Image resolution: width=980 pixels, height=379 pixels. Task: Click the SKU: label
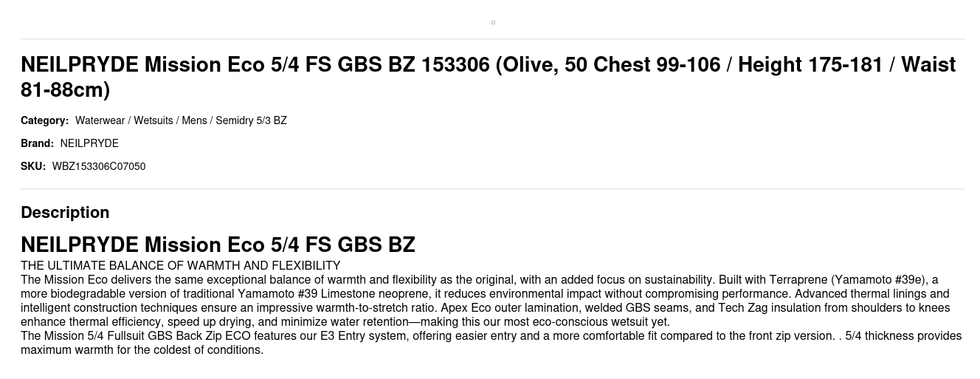[x=33, y=166]
